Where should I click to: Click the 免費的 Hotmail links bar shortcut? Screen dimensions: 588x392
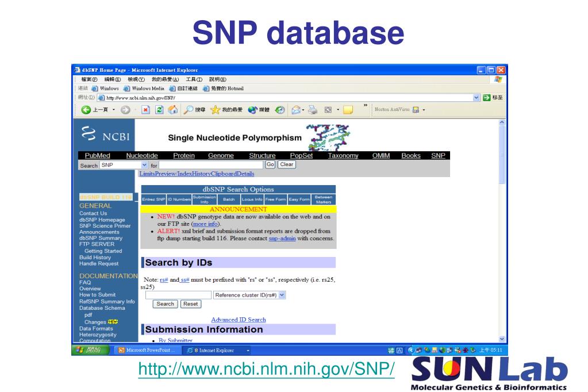coord(223,89)
